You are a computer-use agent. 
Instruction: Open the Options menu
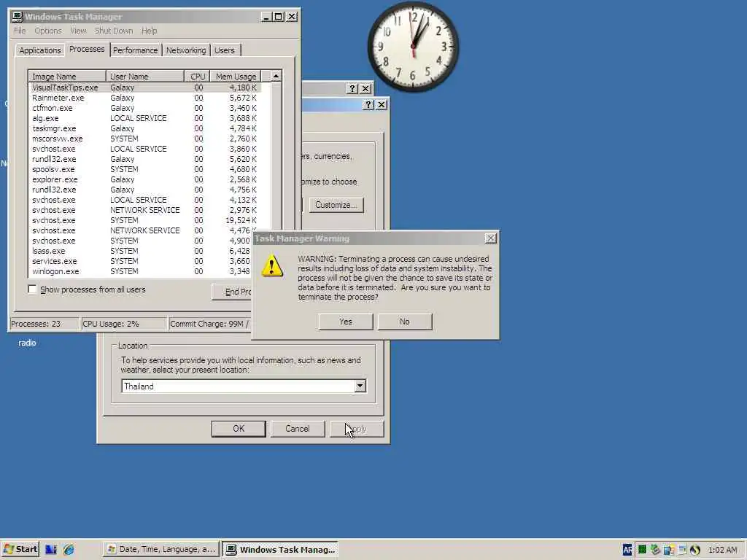point(48,31)
